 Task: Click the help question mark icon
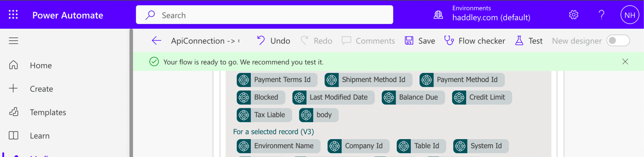601,15
